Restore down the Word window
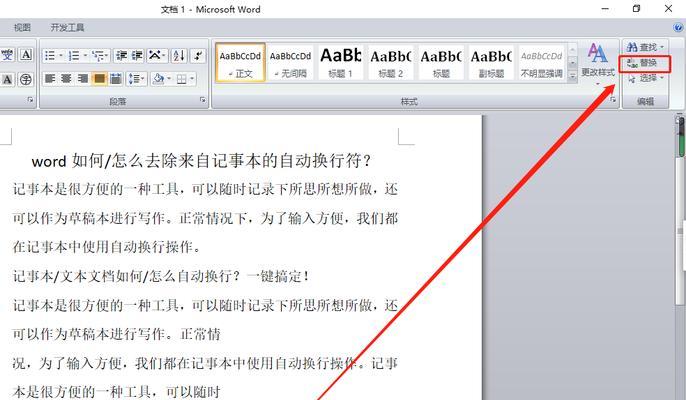This screenshot has width=686, height=400. coord(637,9)
